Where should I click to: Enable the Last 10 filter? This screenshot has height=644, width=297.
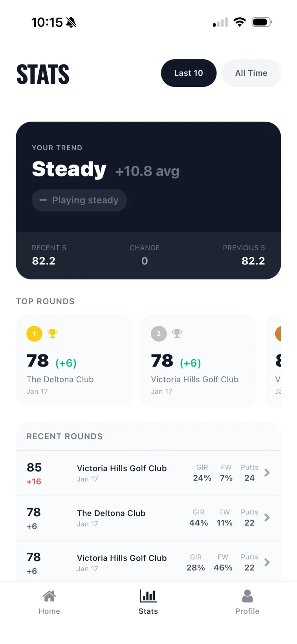189,73
